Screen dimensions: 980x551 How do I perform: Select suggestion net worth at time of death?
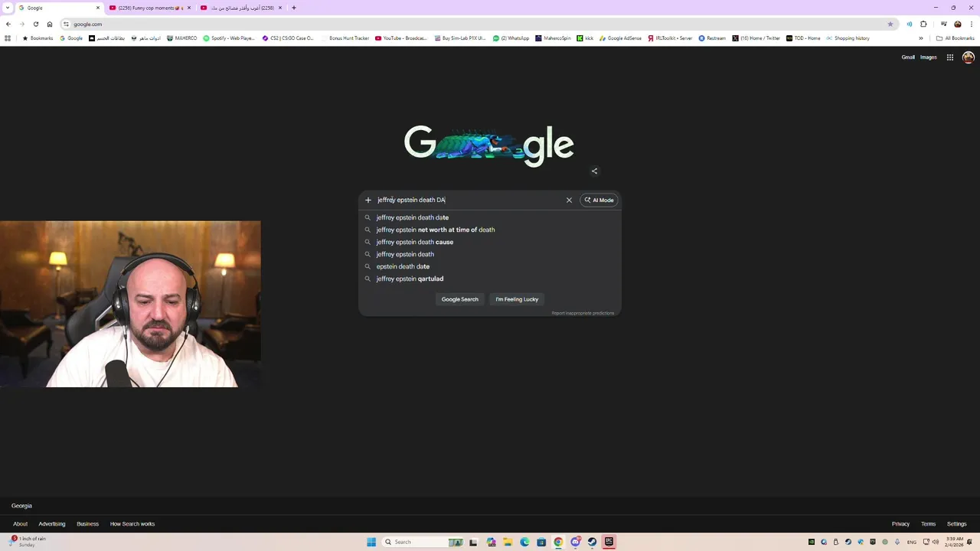[490, 230]
